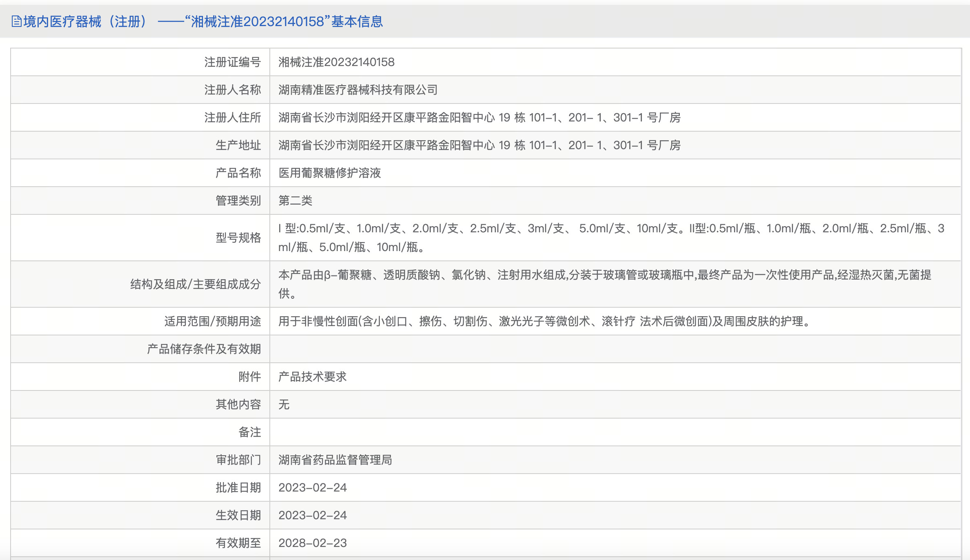The height and width of the screenshot is (560, 970).
Task: Click the 备注 label
Action: (249, 432)
